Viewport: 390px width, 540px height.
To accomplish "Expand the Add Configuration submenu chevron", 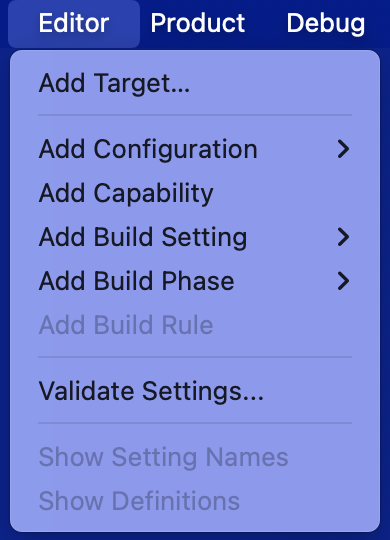I will [343, 149].
